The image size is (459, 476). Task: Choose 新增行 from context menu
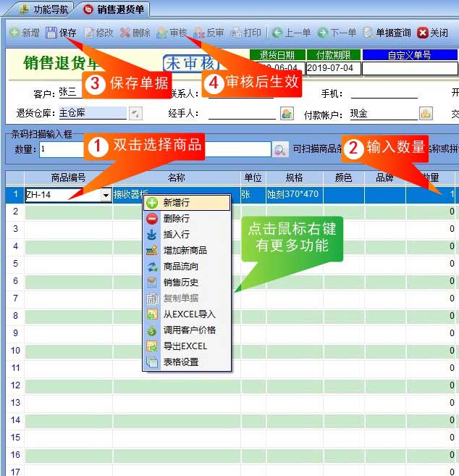pyautogui.click(x=187, y=202)
